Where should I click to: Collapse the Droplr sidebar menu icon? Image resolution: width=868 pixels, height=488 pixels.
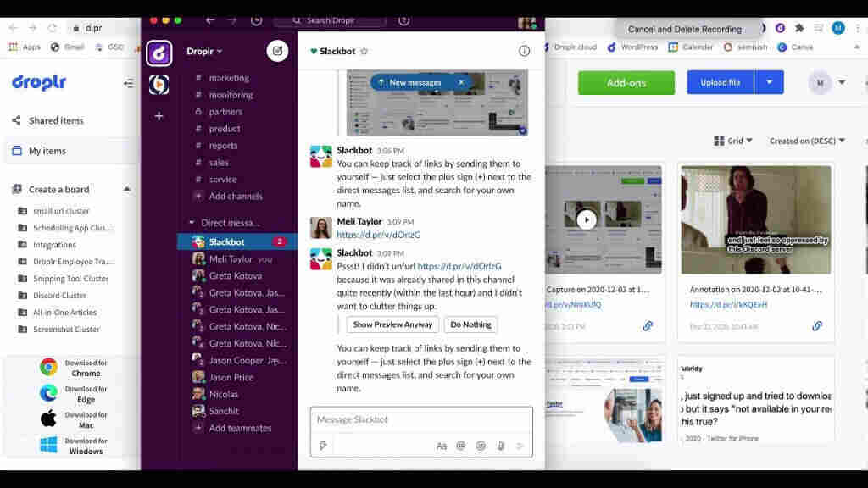[x=129, y=84]
